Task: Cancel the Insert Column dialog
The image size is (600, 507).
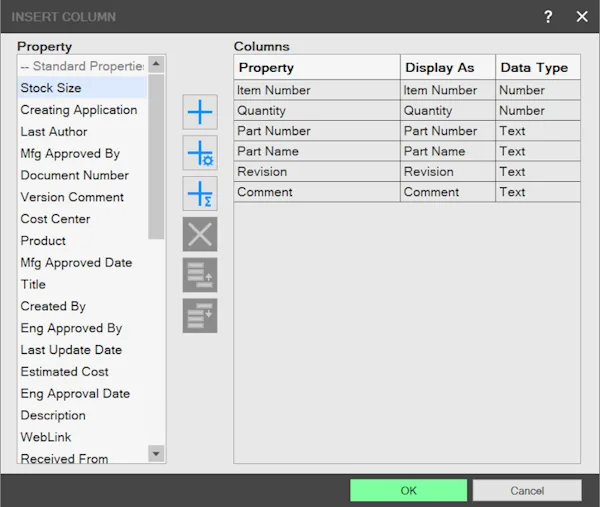Action: [x=527, y=491]
